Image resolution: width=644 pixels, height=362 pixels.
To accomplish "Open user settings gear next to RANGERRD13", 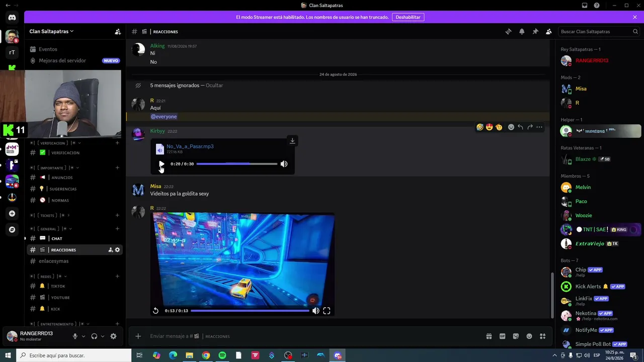I will tap(113, 336).
